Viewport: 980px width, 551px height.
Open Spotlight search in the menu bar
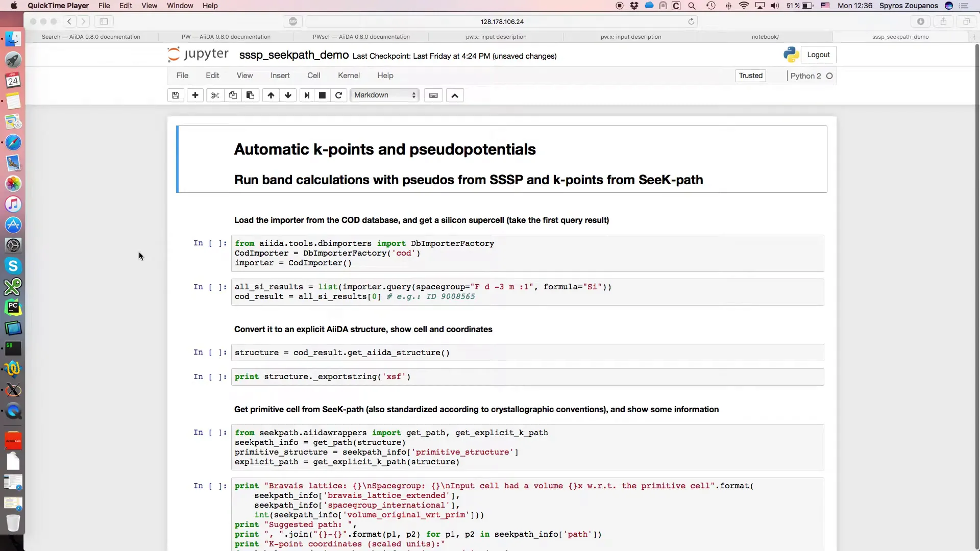tap(692, 6)
